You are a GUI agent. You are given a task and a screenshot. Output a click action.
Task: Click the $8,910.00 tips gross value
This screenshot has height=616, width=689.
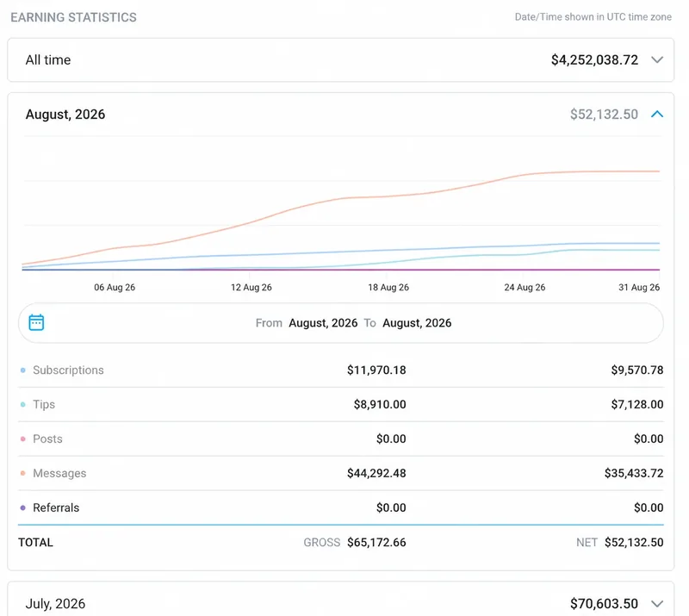tap(380, 405)
